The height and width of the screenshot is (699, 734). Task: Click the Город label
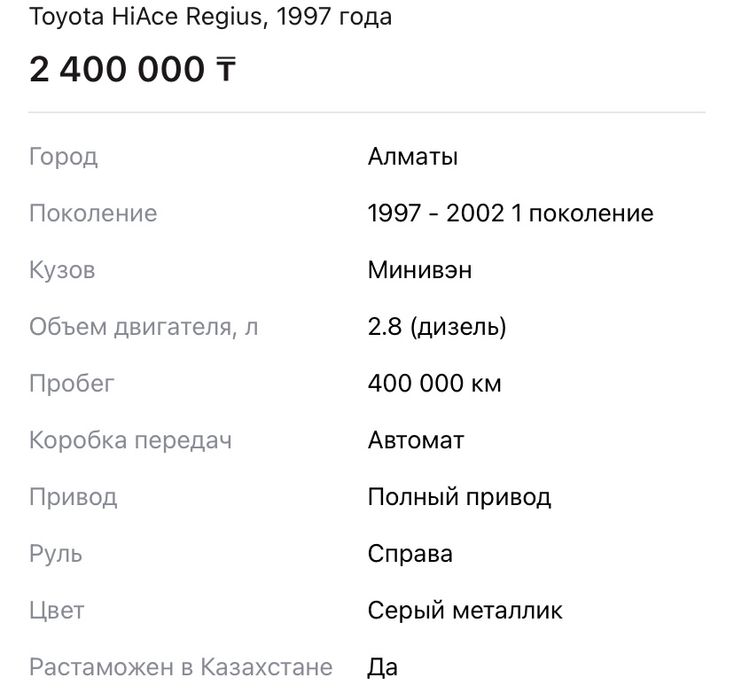pos(63,157)
